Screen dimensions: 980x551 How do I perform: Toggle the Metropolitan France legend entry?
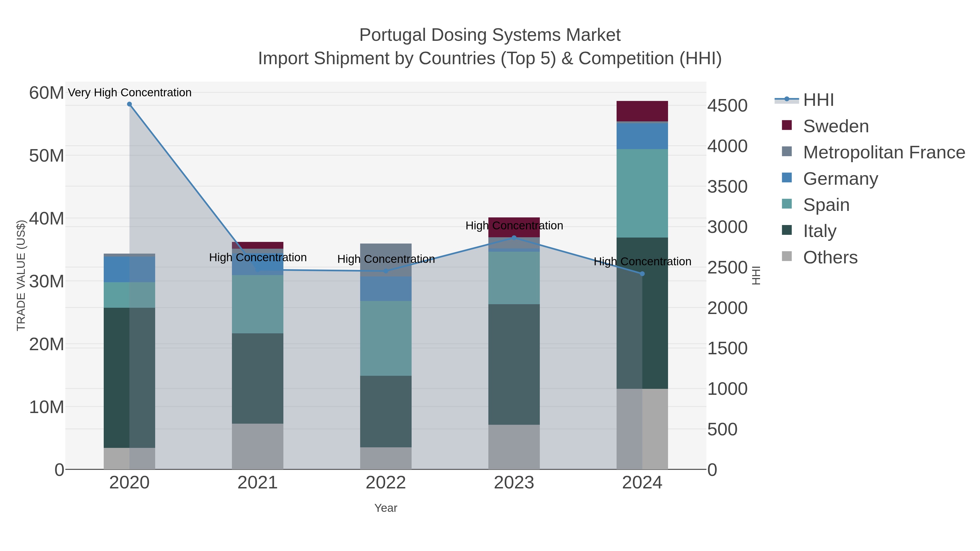(873, 152)
